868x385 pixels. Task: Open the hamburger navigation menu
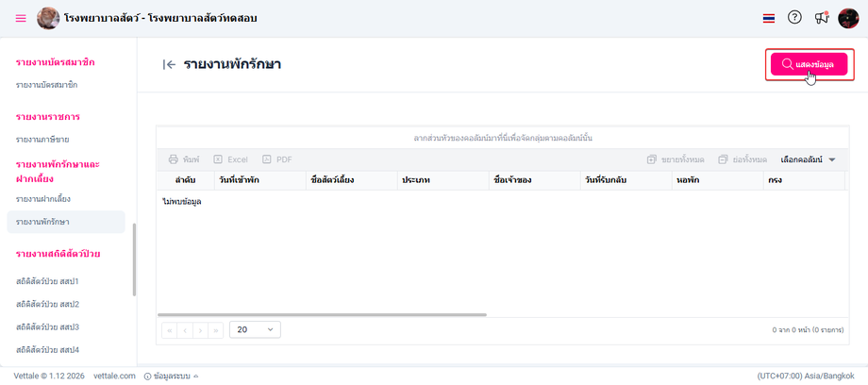(21, 18)
